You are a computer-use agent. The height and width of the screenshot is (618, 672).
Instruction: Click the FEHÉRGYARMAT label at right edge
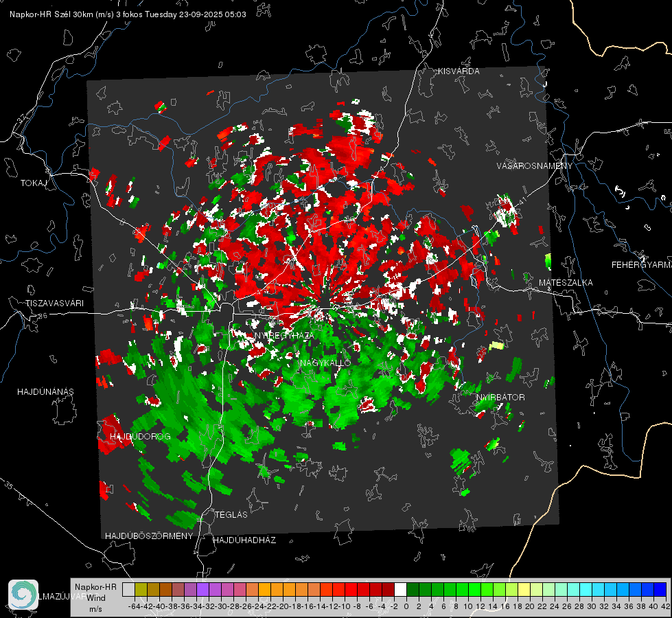642,265
